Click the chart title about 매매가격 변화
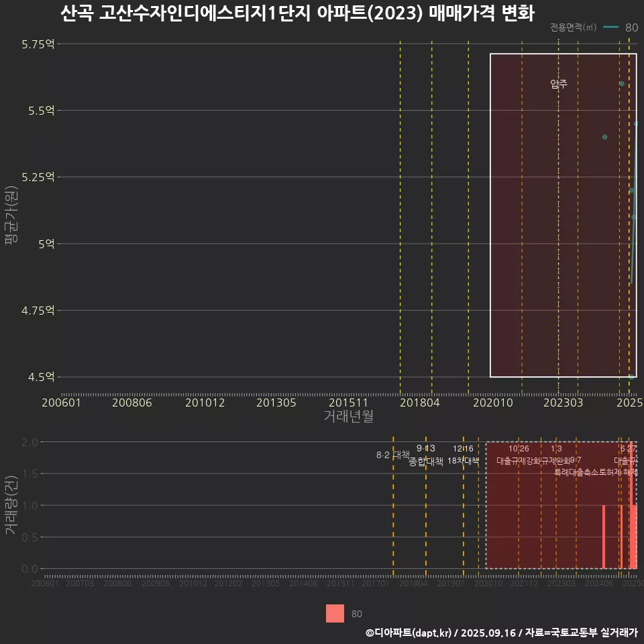Viewport: 644px width, 644px height. (298, 13)
